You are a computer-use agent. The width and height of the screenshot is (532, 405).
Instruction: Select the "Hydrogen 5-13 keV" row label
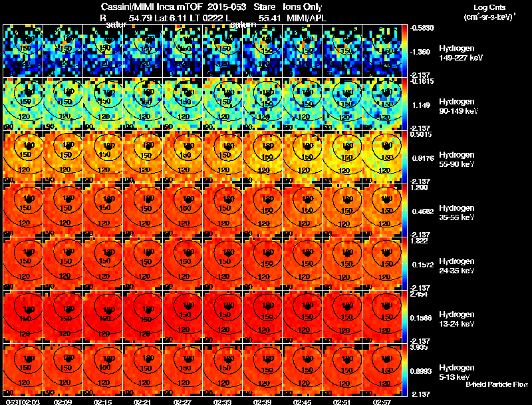[457, 372]
